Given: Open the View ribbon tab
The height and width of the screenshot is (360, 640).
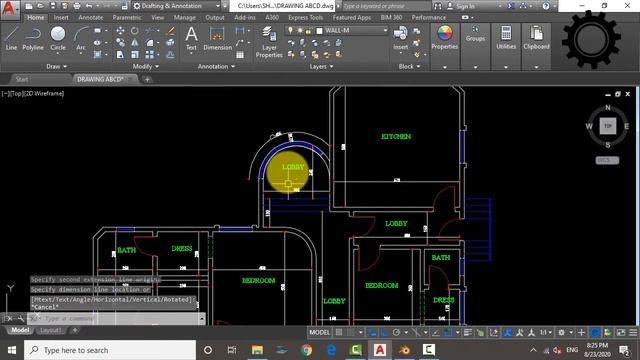Looking at the screenshot, I should pyautogui.click(x=158, y=18).
